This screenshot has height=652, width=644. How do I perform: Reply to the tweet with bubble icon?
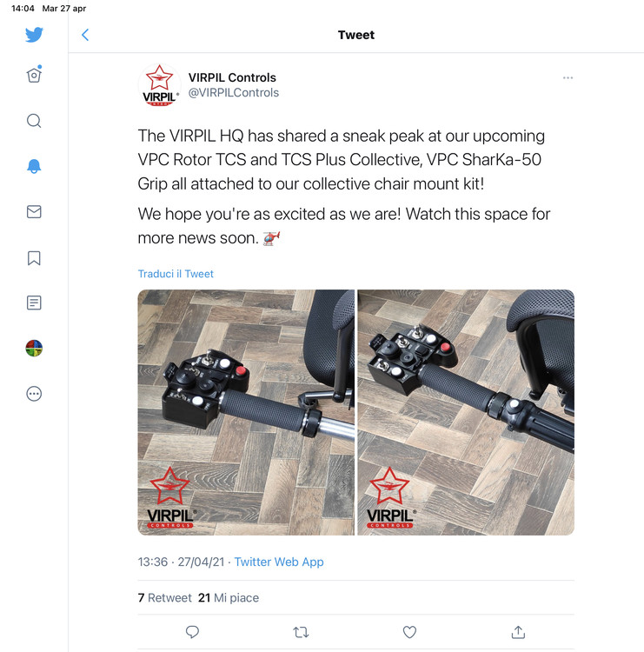[192, 632]
